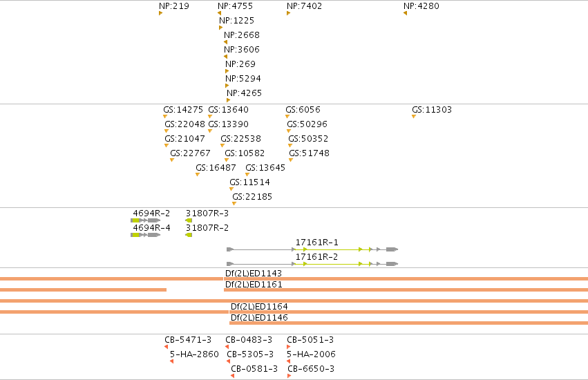
Task: Select the CB-0581-3 red triangle
Action: [232, 376]
